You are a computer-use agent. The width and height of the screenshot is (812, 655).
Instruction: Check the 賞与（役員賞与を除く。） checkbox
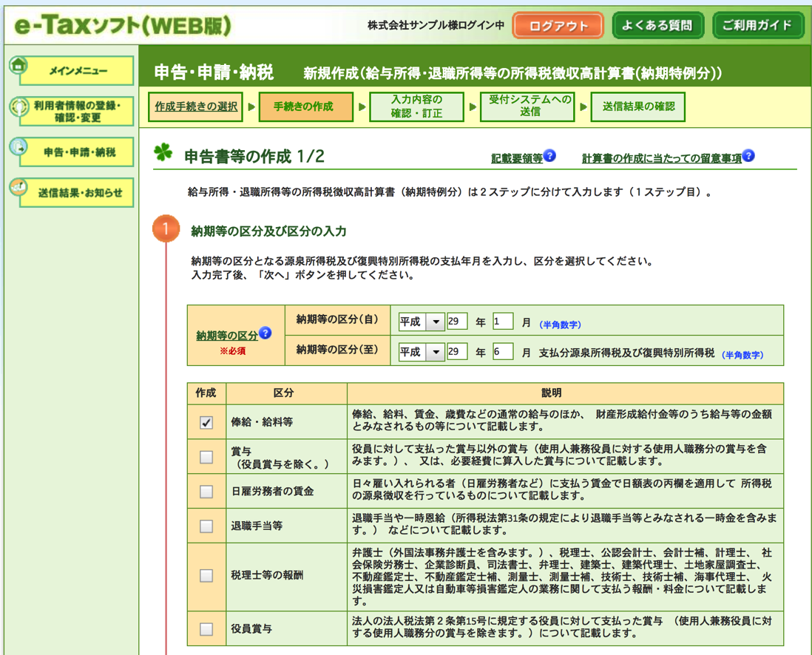coord(206,457)
